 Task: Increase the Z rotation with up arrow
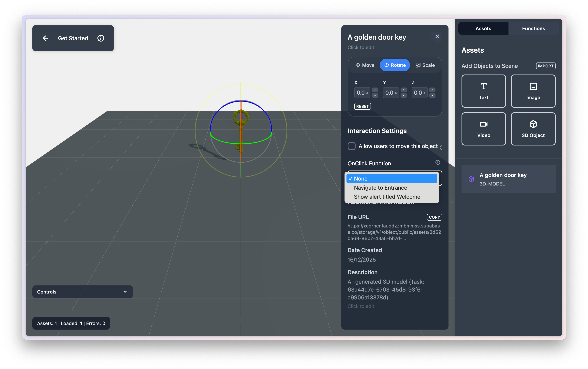click(432, 90)
